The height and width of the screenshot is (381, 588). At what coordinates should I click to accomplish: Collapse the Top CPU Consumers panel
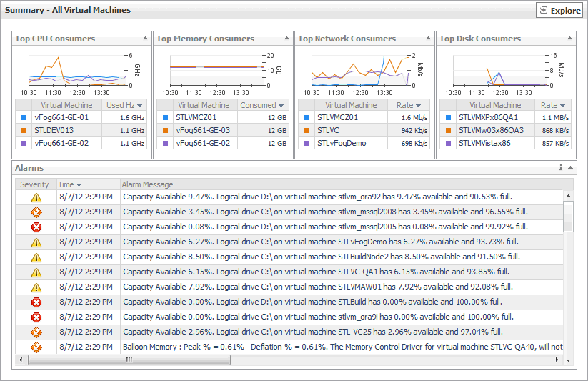point(146,39)
